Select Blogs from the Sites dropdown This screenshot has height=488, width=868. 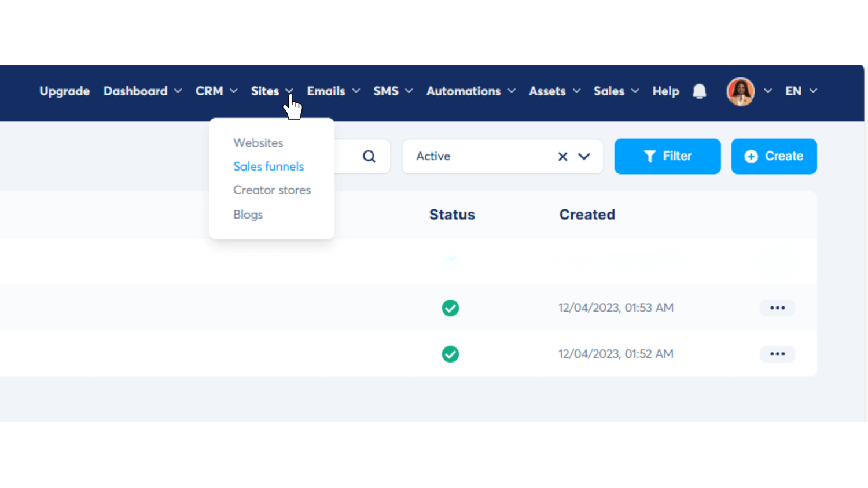click(x=248, y=215)
